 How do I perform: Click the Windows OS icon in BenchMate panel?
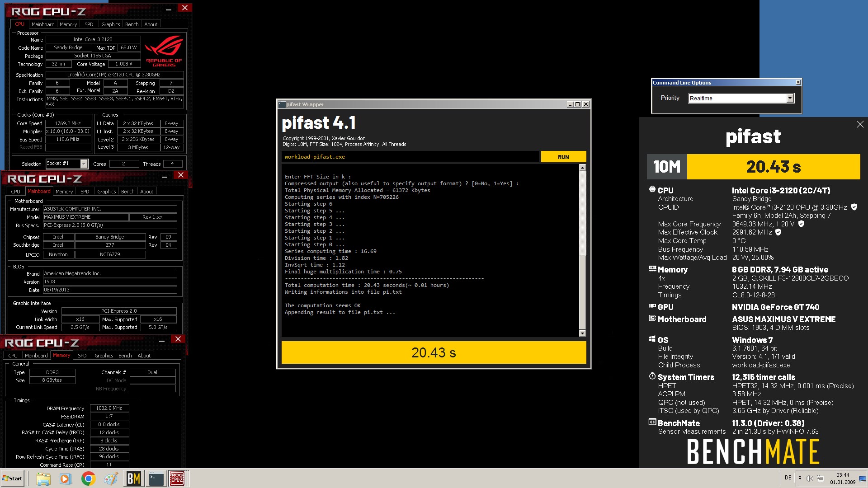(x=652, y=339)
